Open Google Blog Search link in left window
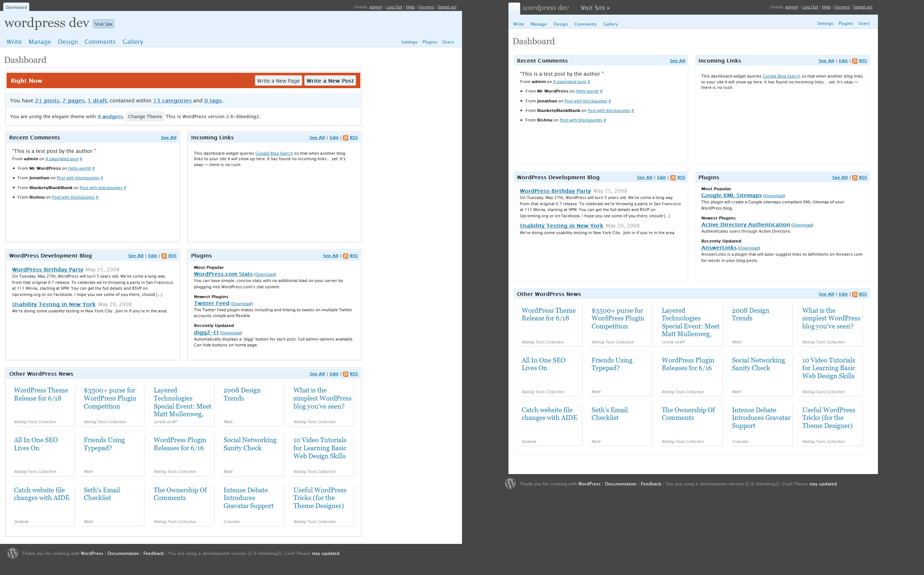The width and height of the screenshot is (924, 575). coord(274,154)
